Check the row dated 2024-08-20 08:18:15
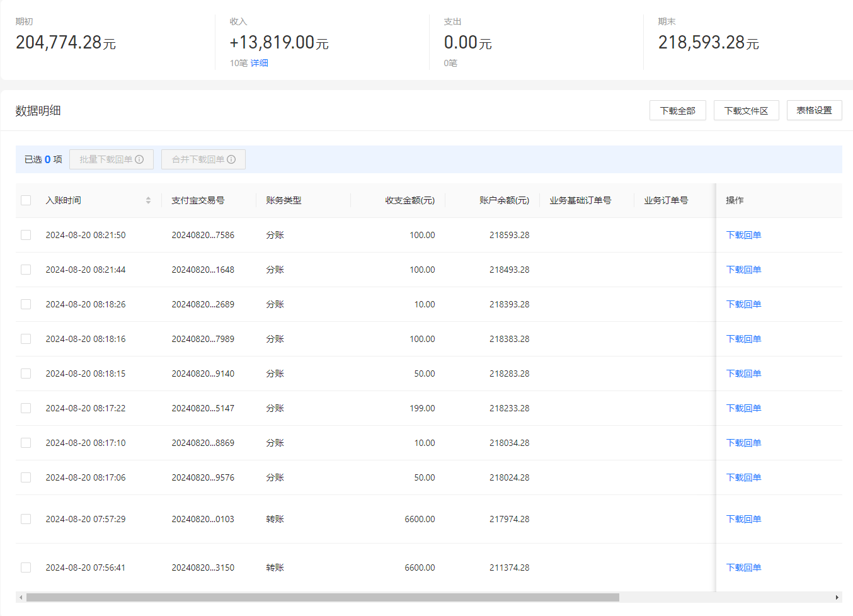 point(26,374)
